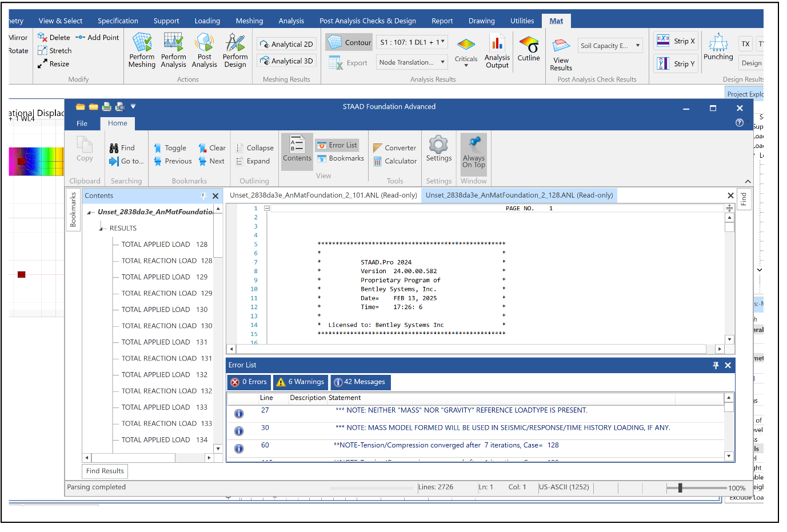Jump to the Previous bookmark
Image resolution: width=787 pixels, height=532 pixels.
[173, 161]
